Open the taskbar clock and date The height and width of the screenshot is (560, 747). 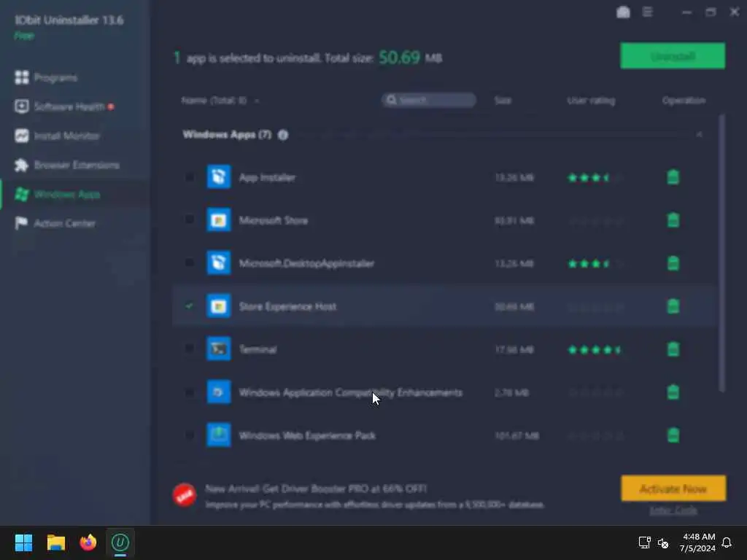click(x=698, y=542)
